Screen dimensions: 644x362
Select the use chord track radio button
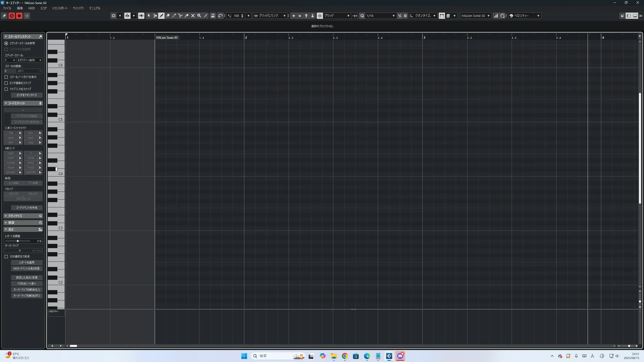[6, 49]
